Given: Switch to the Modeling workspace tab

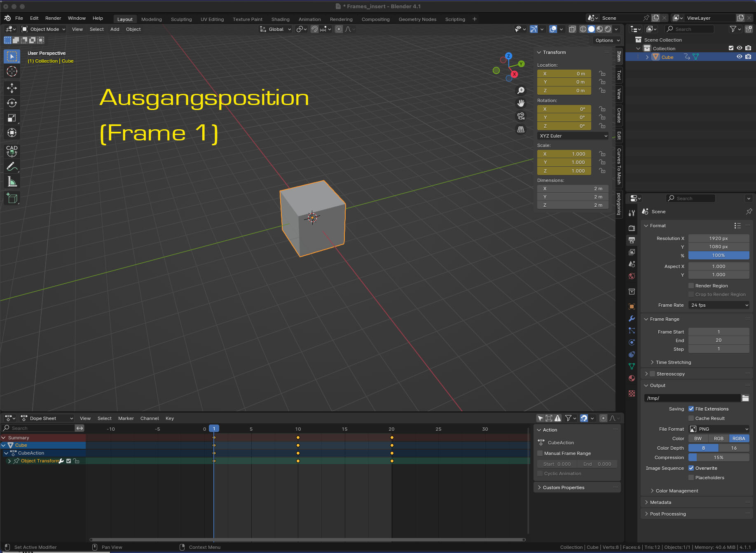Looking at the screenshot, I should [x=152, y=19].
